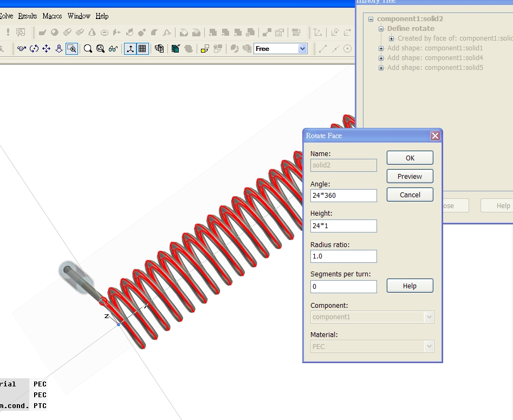Click the Height input field
513x420 pixels.
click(x=343, y=226)
